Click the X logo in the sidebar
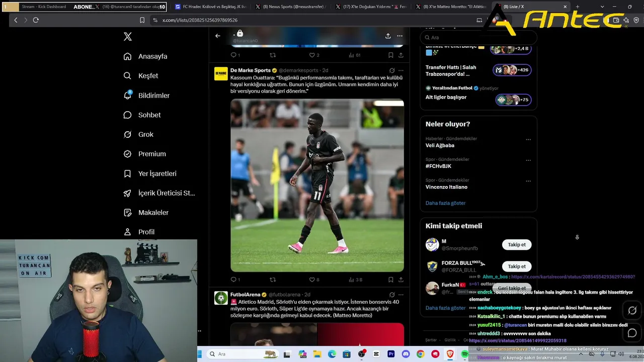644x362 pixels. 128,37
